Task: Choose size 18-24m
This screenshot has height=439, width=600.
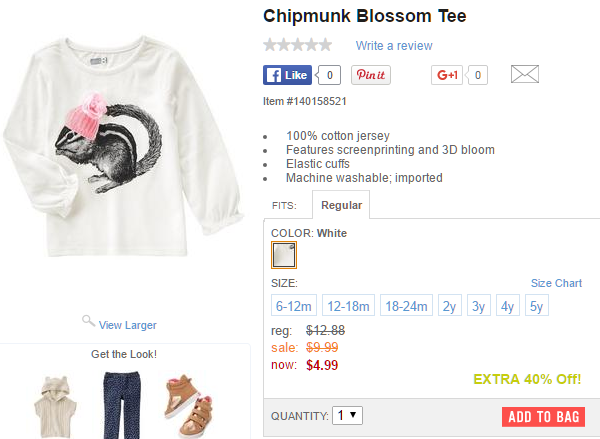Action: [405, 306]
